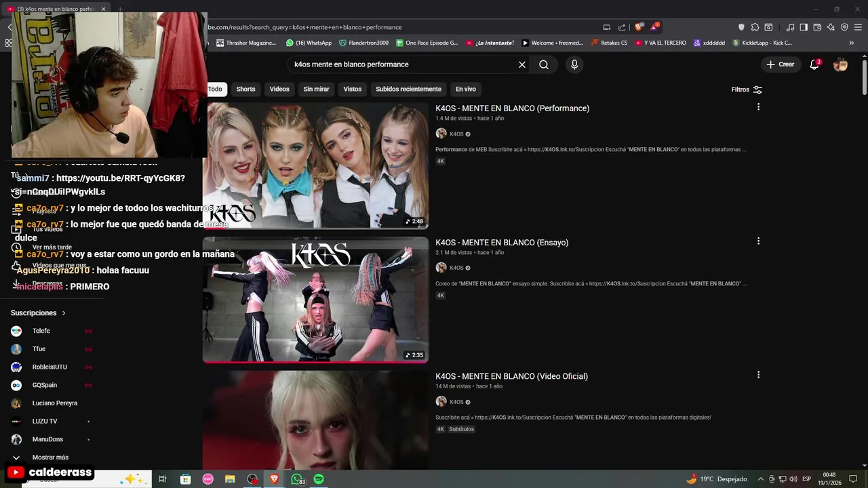This screenshot has width=868, height=488.
Task: Open Kicklet.app bookmark
Action: [762, 43]
